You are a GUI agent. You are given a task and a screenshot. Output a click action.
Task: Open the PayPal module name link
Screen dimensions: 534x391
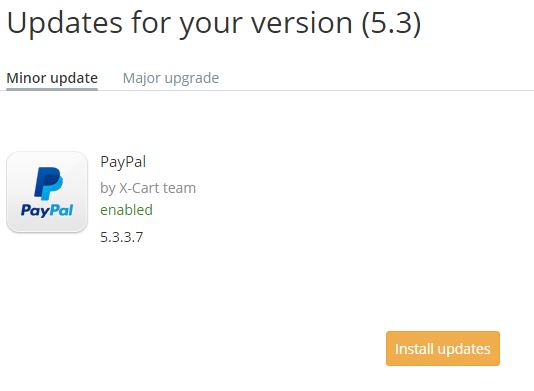point(123,162)
